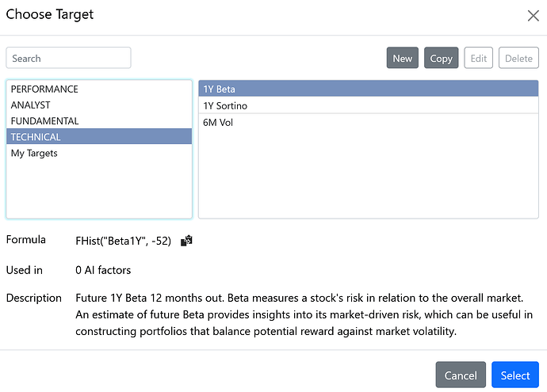Image resolution: width=547 pixels, height=392 pixels.
Task: Confirm with the Select button
Action: coord(514,375)
